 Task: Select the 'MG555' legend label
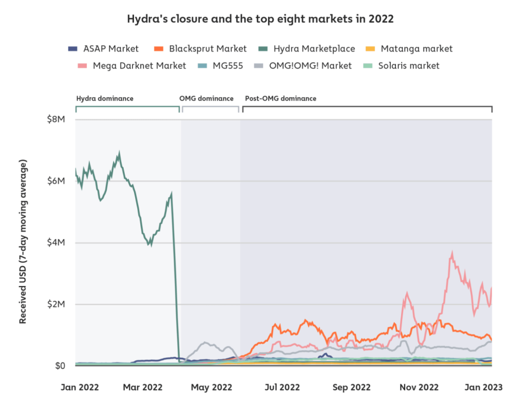228,66
